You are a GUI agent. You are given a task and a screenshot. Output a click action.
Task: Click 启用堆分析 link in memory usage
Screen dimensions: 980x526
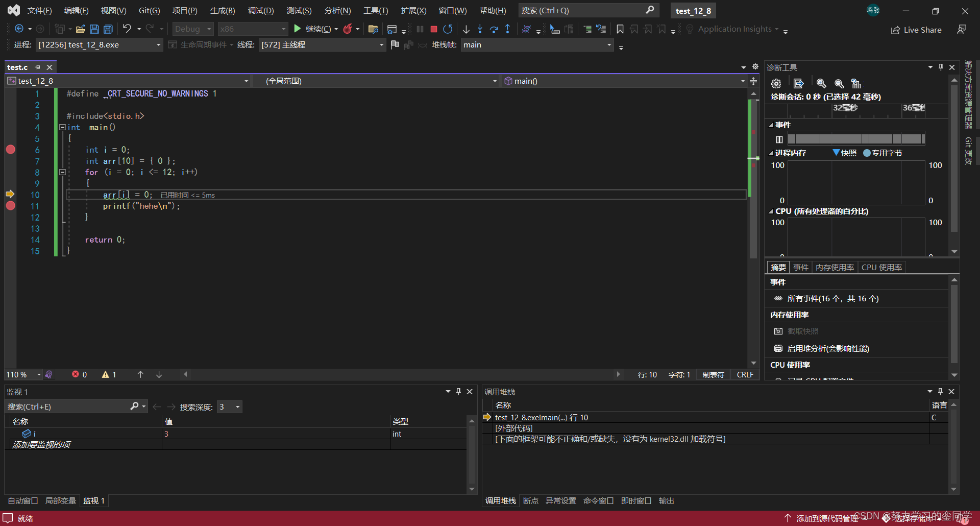[x=828, y=348]
